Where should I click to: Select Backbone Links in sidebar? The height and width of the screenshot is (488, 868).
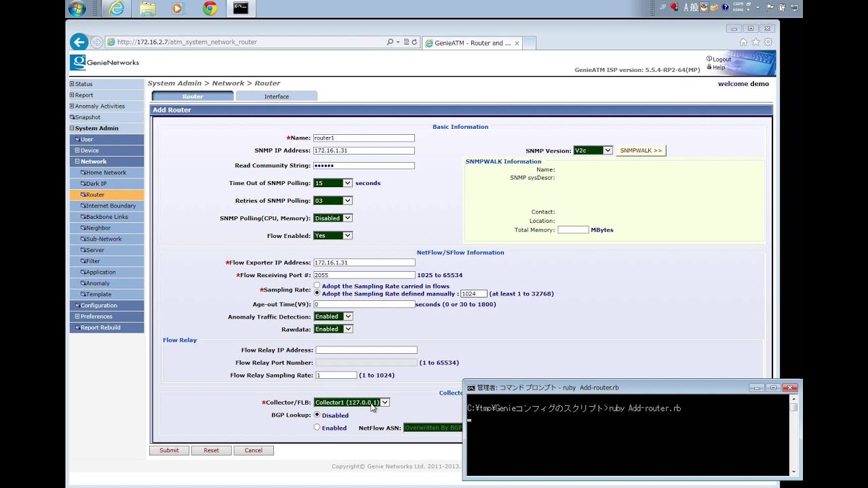(x=106, y=217)
